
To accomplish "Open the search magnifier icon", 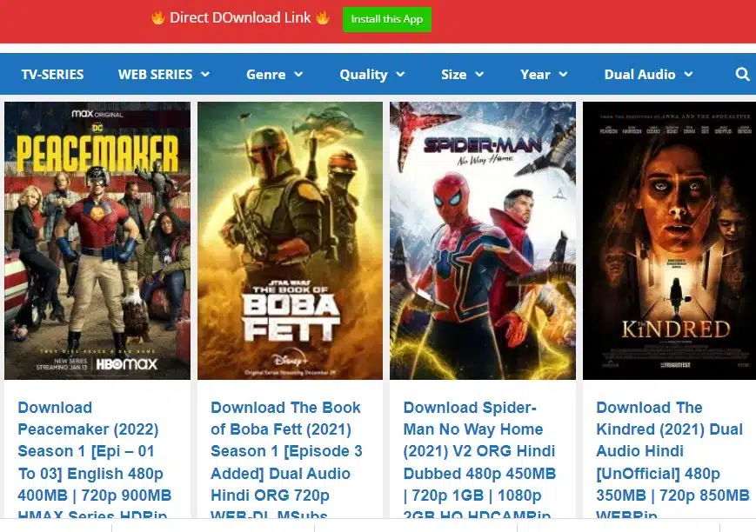I will pyautogui.click(x=742, y=74).
